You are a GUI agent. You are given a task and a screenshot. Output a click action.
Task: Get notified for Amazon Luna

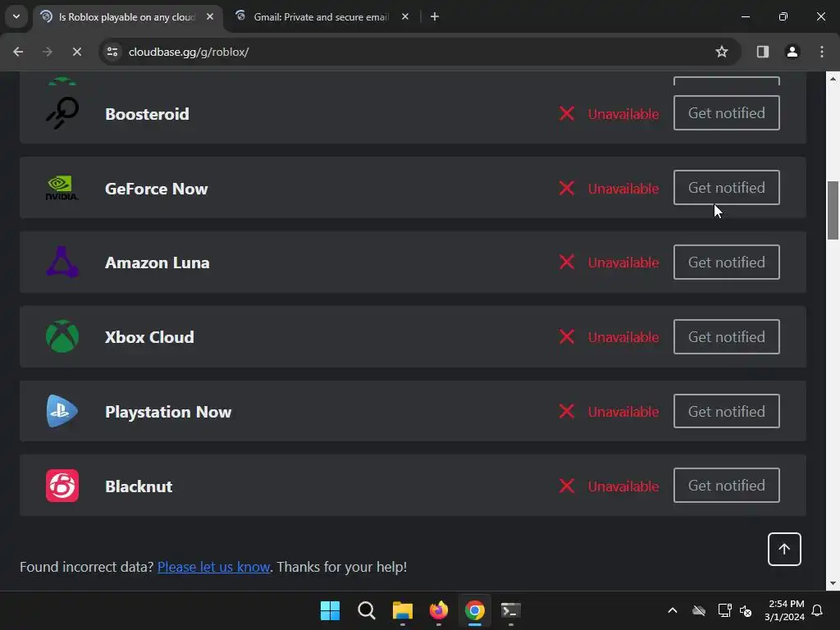tap(727, 262)
